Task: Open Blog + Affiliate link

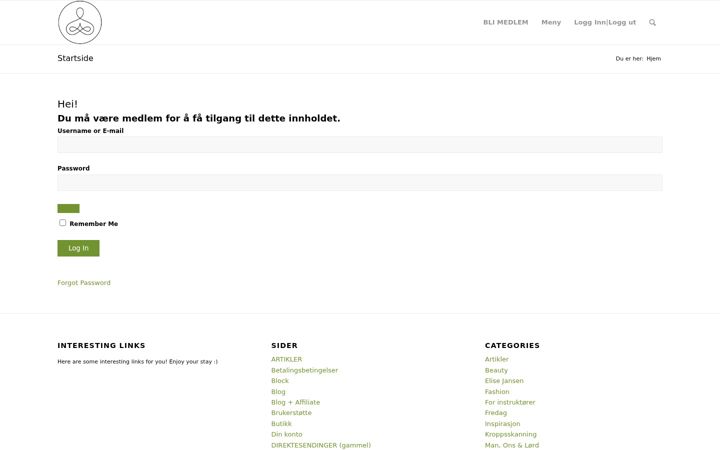Action: pyautogui.click(x=296, y=402)
